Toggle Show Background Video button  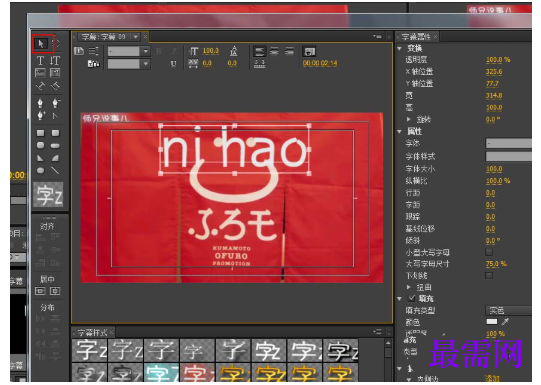tap(309, 51)
